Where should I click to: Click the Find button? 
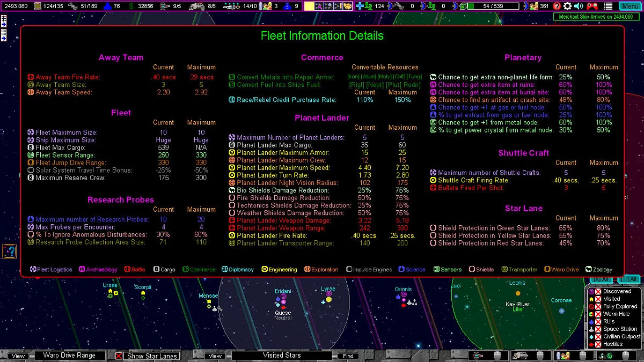coord(348,356)
